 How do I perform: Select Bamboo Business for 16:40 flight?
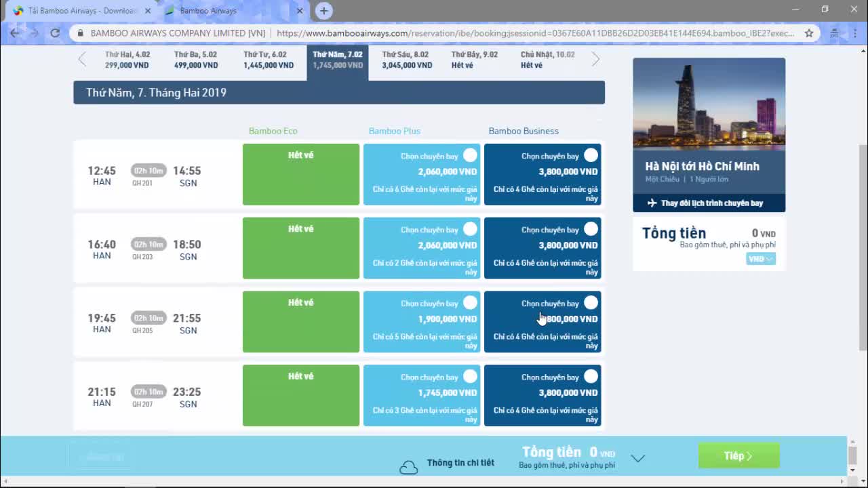click(591, 229)
